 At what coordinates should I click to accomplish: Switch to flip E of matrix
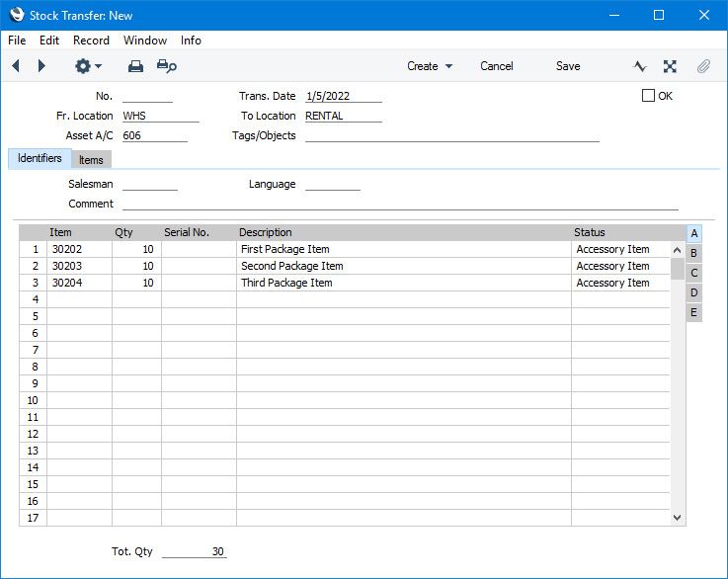coord(693,312)
